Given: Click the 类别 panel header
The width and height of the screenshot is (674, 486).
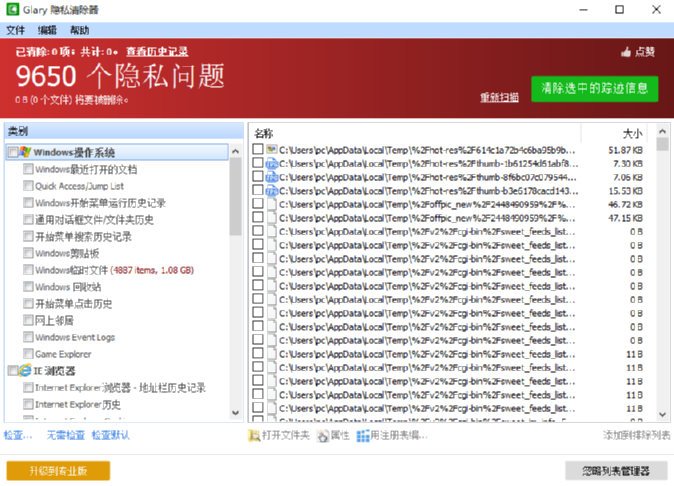Looking at the screenshot, I should pyautogui.click(x=124, y=131).
